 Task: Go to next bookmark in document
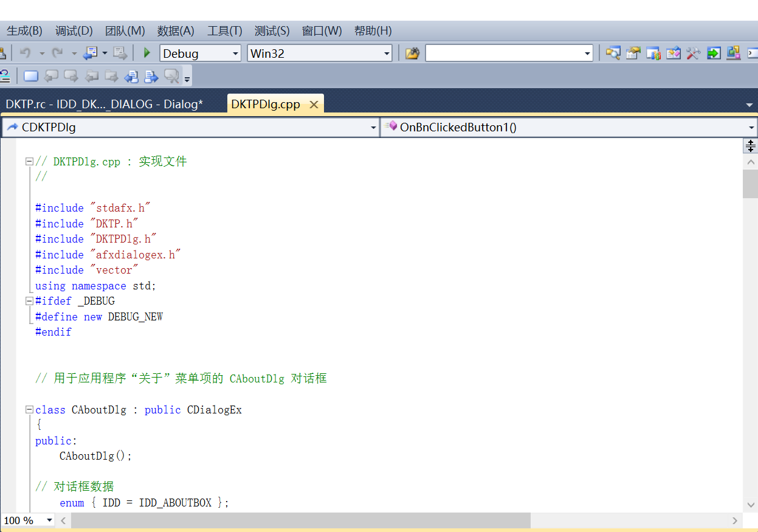click(x=151, y=76)
